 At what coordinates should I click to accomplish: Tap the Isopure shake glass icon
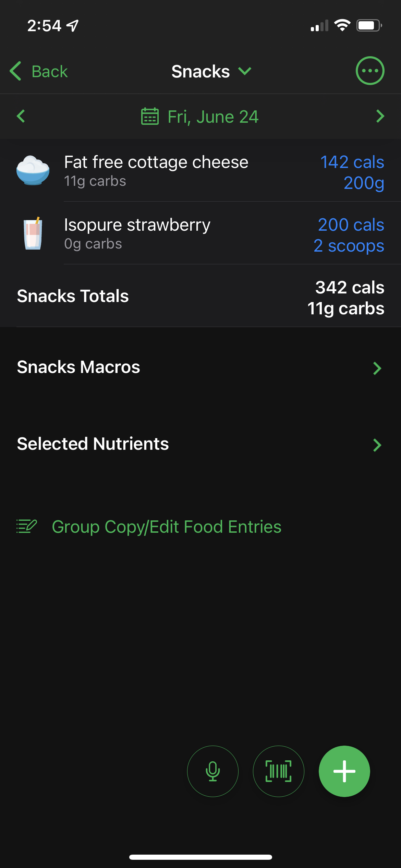(x=33, y=233)
